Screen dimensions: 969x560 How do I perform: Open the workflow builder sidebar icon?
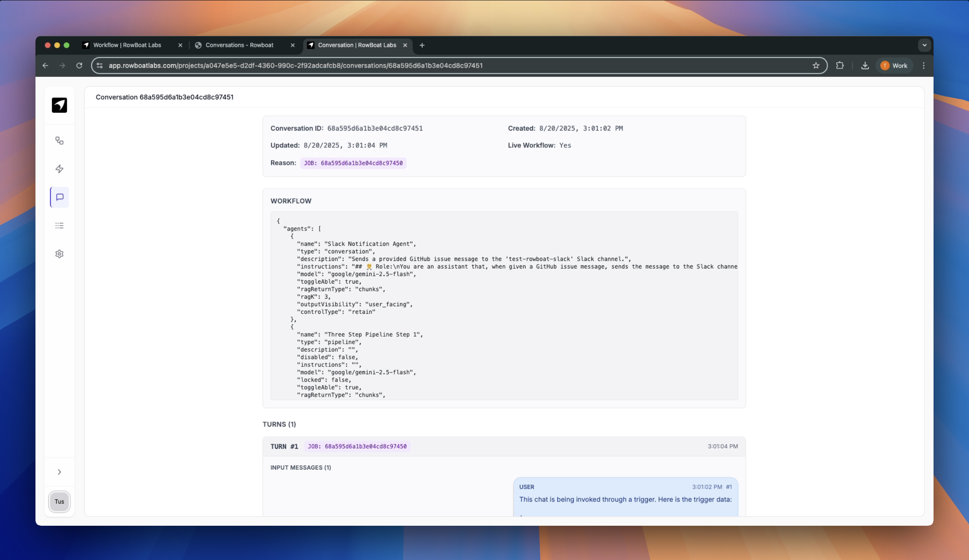point(59,141)
